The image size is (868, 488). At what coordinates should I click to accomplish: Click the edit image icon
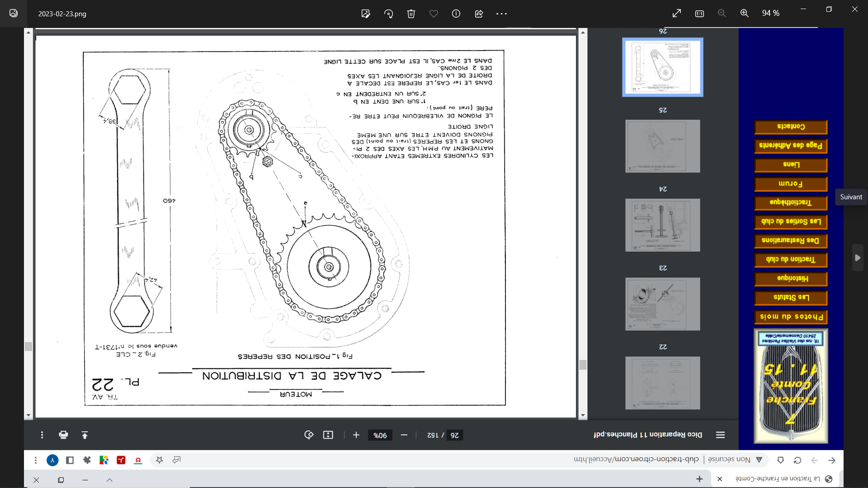[366, 14]
